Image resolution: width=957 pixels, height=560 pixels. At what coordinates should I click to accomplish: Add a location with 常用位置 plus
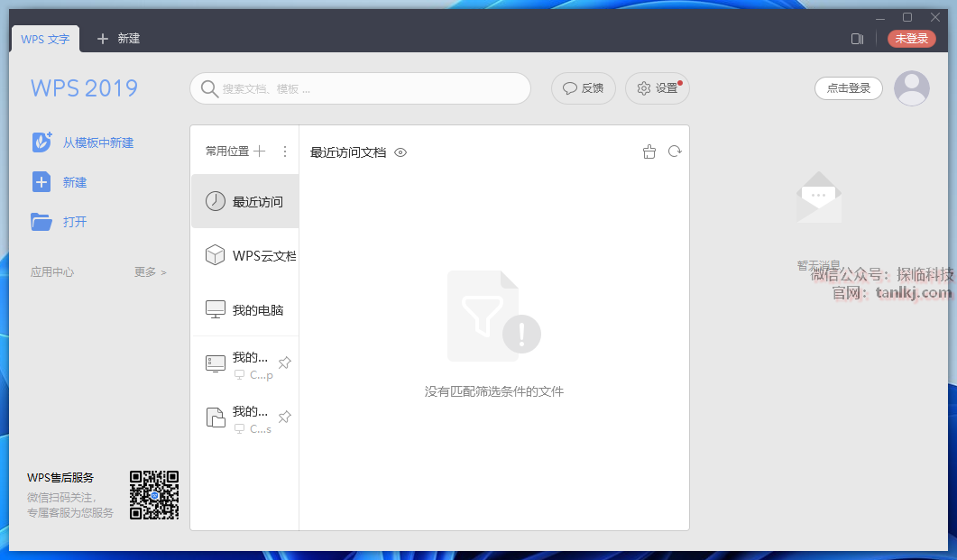260,151
